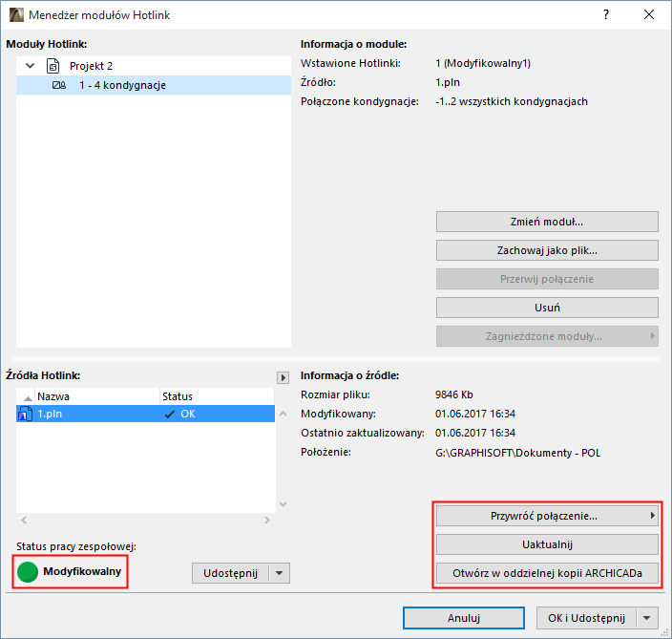
Task: Sort sources by 'Nazwa' column
Action: [x=97, y=396]
